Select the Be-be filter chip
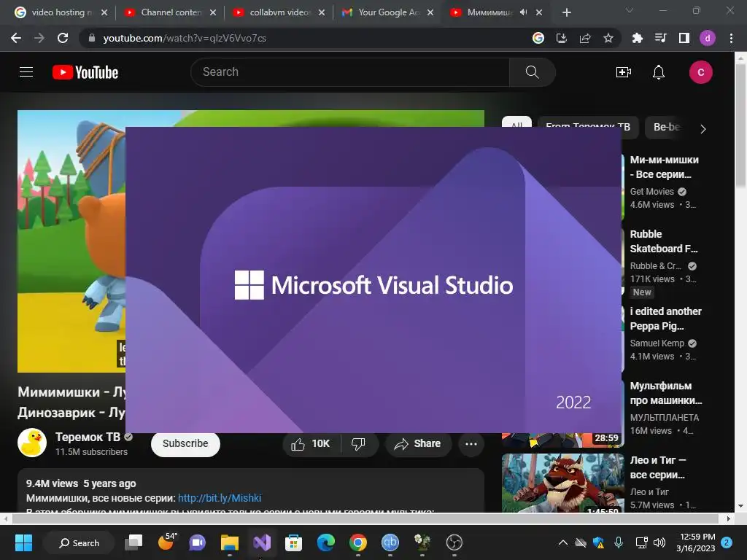Image resolution: width=747 pixels, height=560 pixels. click(x=667, y=127)
